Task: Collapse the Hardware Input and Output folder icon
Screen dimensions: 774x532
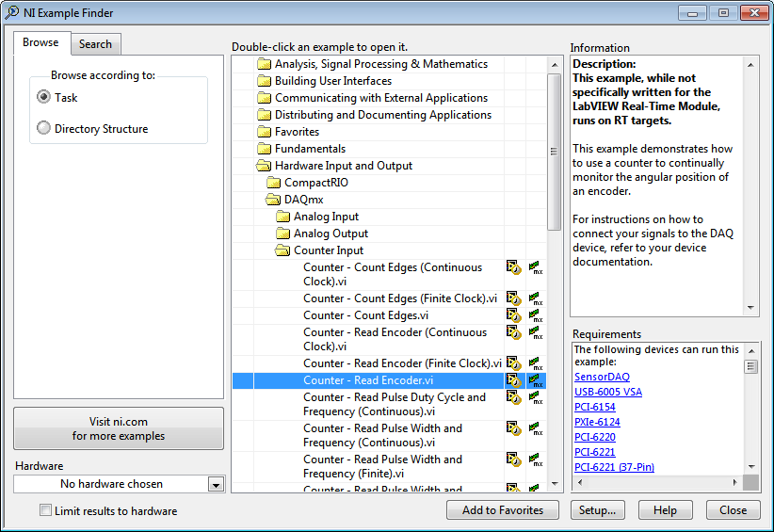Action: coord(264,166)
